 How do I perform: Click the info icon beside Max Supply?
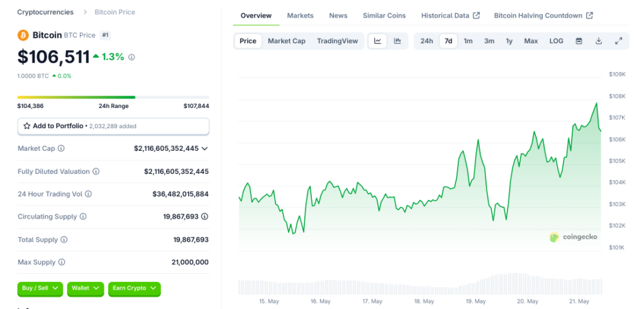61,262
